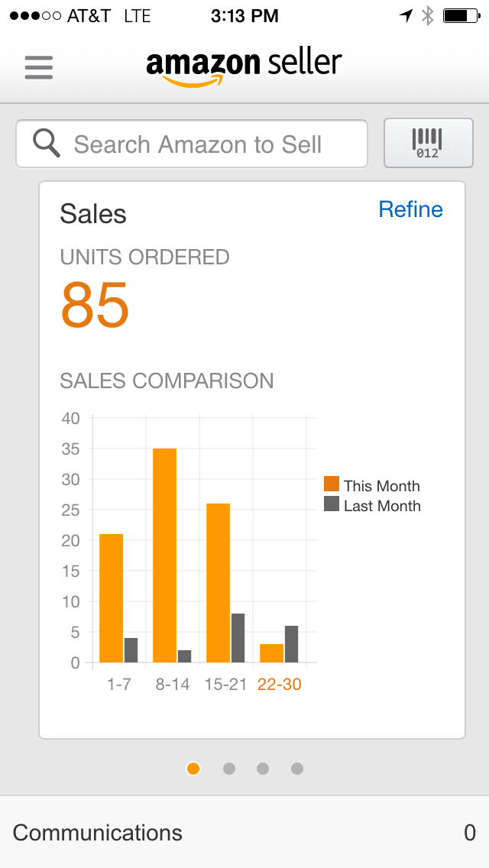The width and height of the screenshot is (489, 868).
Task: Select the 22-30 date range label
Action: (279, 684)
